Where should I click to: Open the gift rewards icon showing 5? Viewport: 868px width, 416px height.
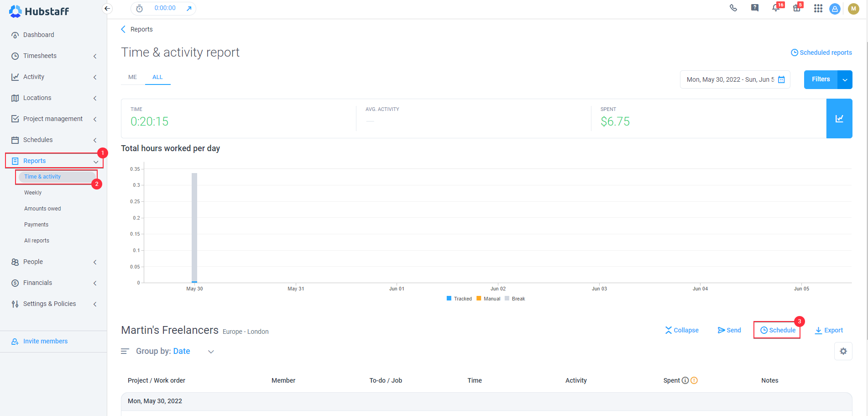pyautogui.click(x=797, y=8)
